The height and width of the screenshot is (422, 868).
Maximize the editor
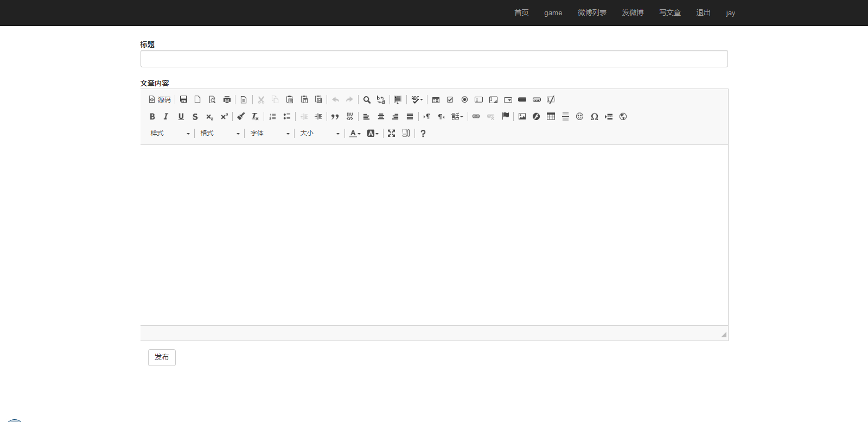point(391,134)
